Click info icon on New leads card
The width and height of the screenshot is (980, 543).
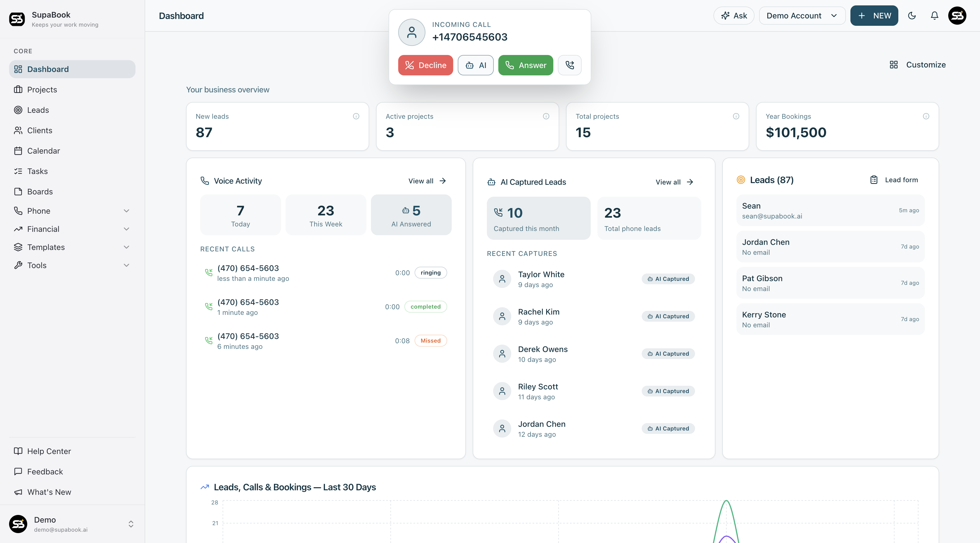pos(356,116)
